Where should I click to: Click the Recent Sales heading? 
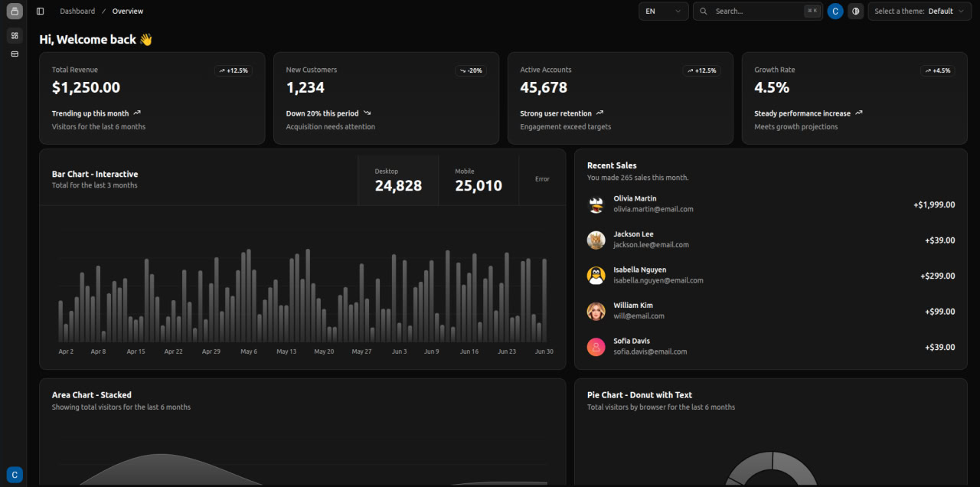(612, 165)
